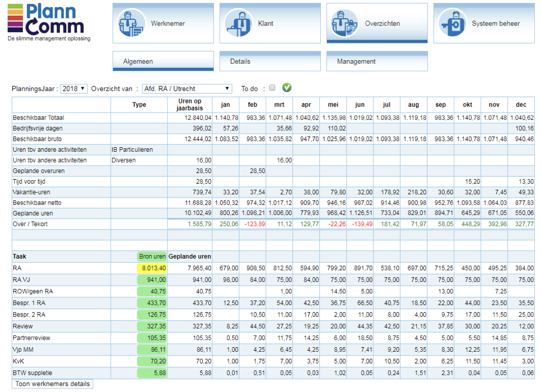Click the yellow RA bron uren cell 8.013,40
This screenshot has height=392, width=542.
pyautogui.click(x=151, y=268)
